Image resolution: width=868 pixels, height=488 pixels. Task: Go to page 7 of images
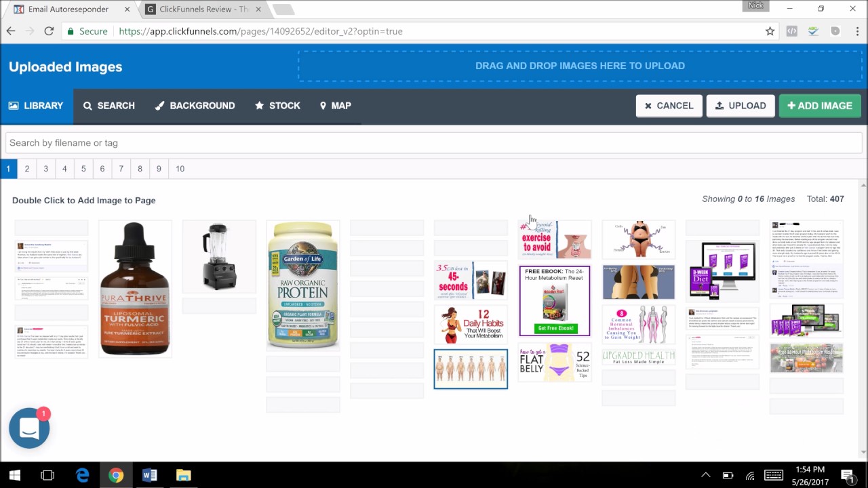pos(121,169)
